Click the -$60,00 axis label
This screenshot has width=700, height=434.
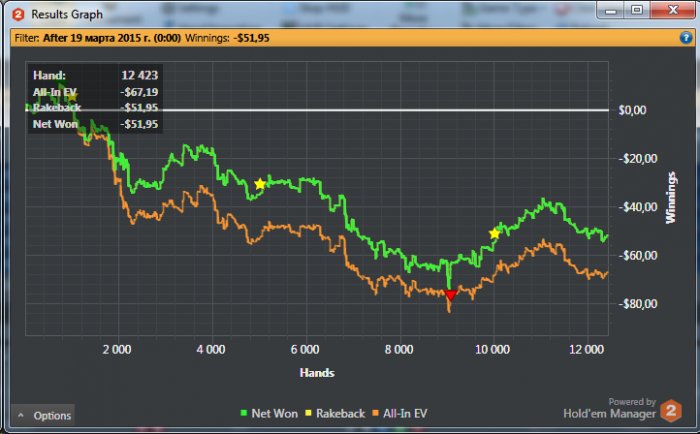638,255
